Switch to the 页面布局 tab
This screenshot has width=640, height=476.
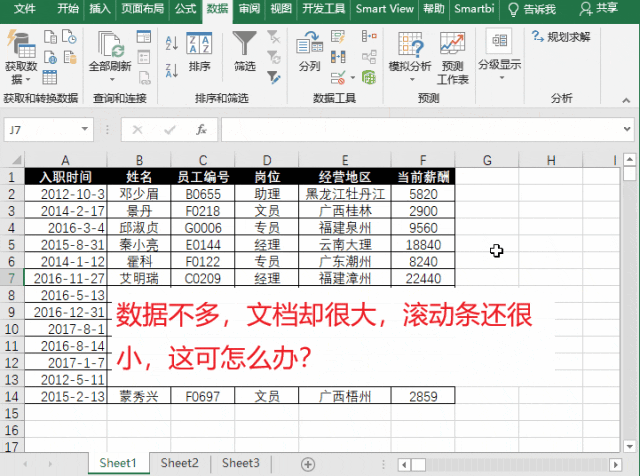(x=142, y=9)
